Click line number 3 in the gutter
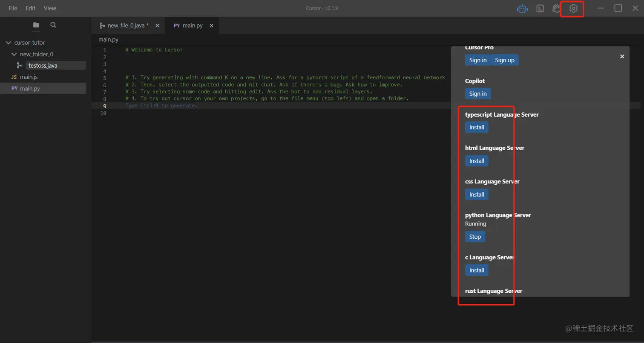This screenshot has width=644, height=343. (x=104, y=64)
